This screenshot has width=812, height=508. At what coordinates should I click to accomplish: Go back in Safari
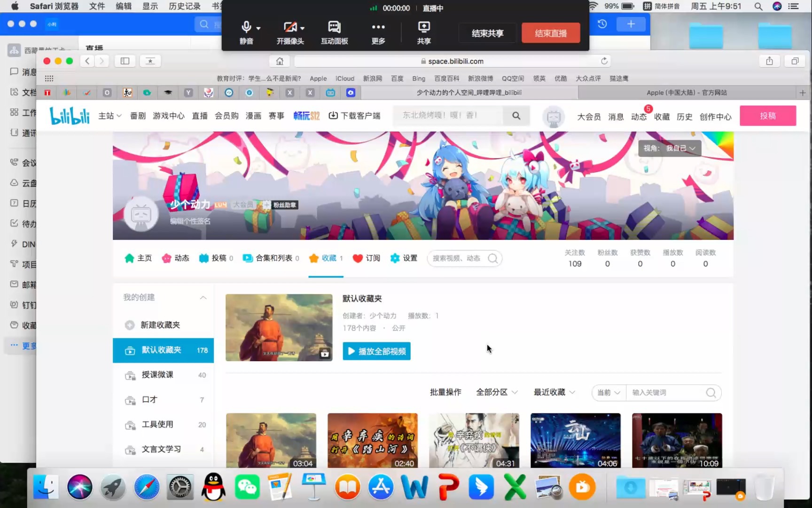[x=87, y=61]
